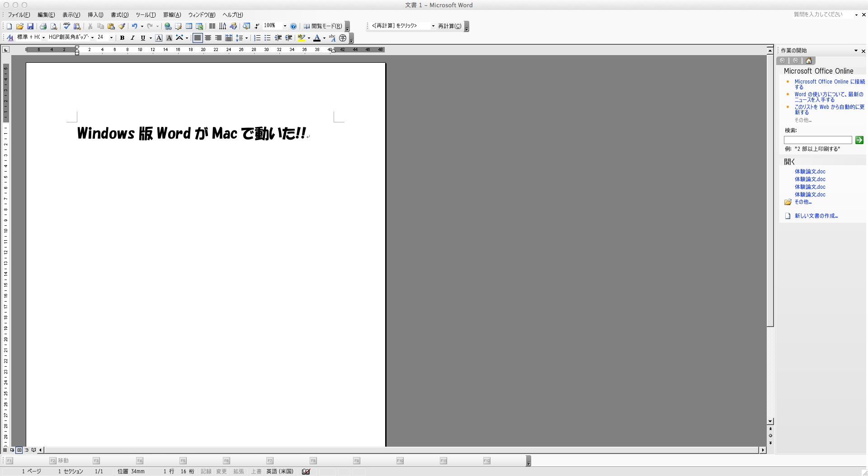Click the task pane search field

818,140
